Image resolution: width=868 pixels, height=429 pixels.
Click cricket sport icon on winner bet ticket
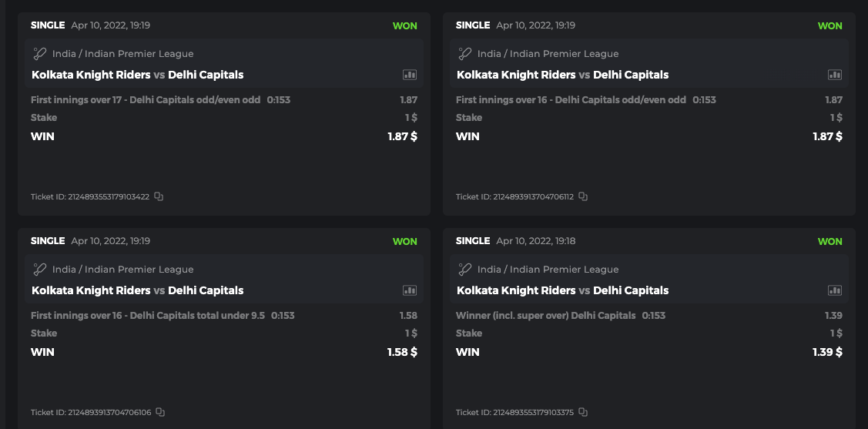point(465,270)
